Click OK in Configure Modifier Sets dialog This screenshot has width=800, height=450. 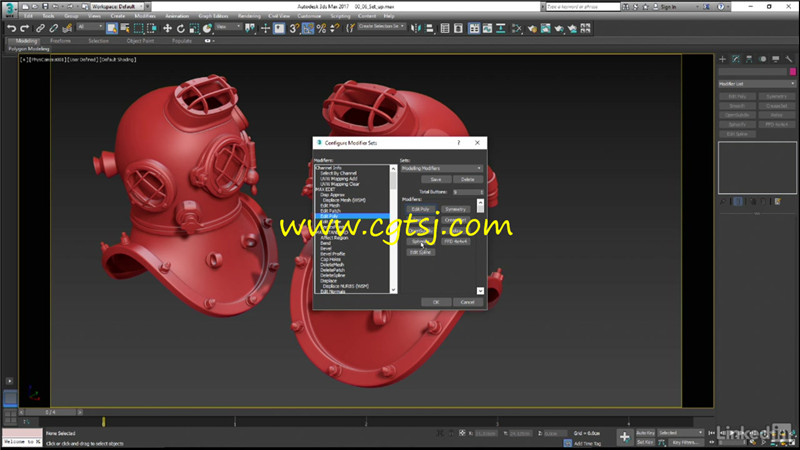[436, 302]
